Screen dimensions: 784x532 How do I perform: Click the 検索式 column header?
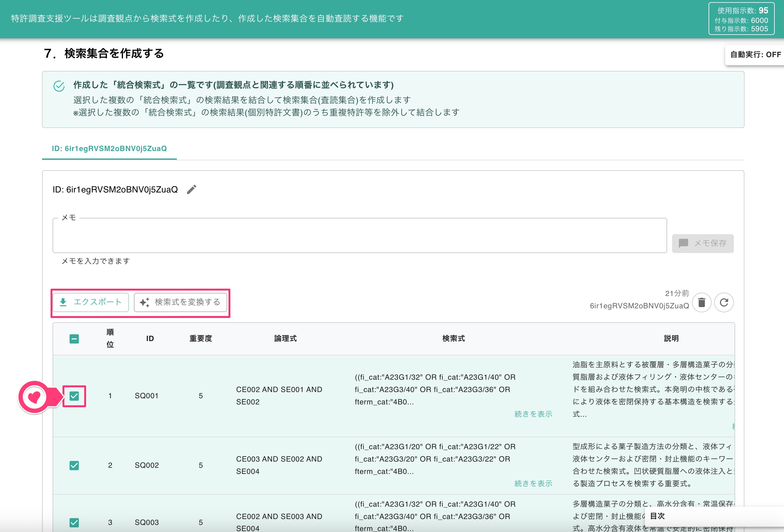(x=454, y=339)
